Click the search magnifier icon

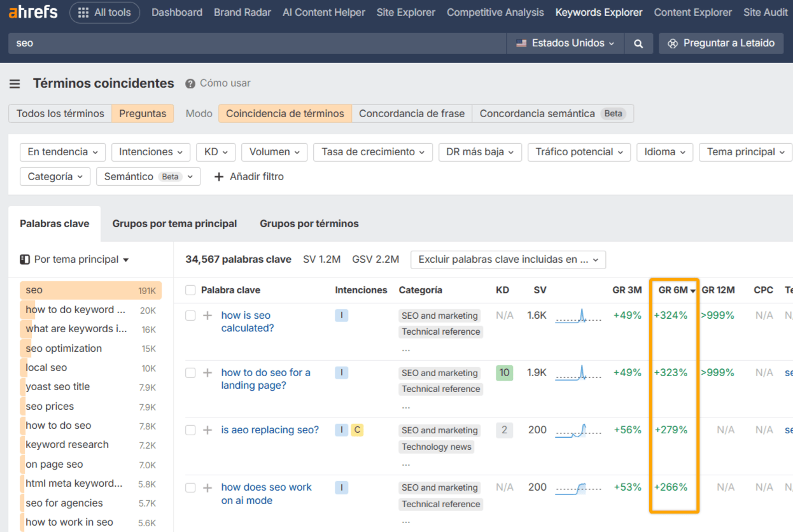pyautogui.click(x=638, y=43)
